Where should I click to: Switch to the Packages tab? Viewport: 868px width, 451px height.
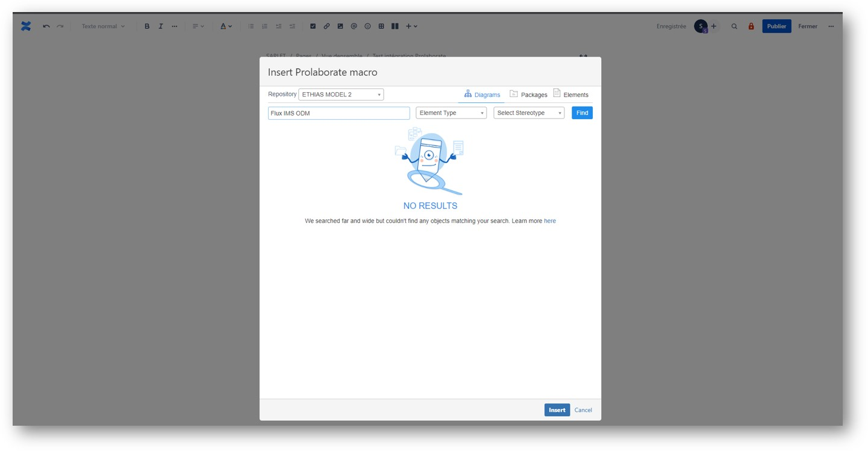pos(528,95)
